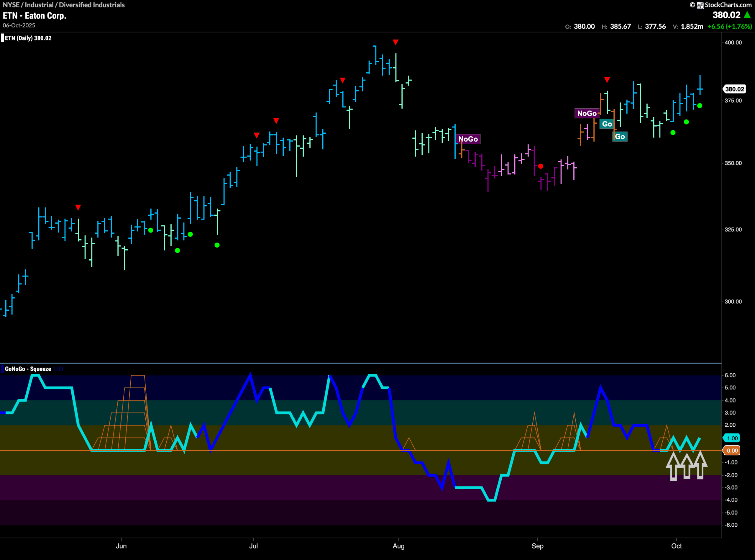Click the 1.00 value marker on the Squeeze scale

click(732, 438)
